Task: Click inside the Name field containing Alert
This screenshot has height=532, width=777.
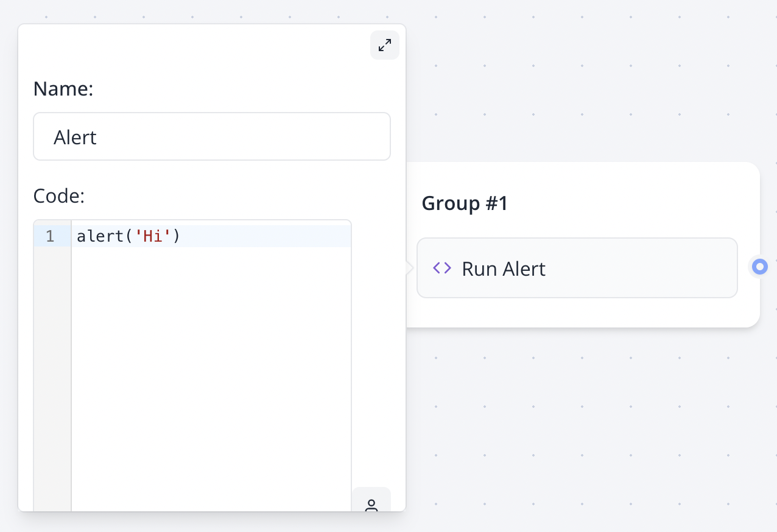Action: click(212, 136)
